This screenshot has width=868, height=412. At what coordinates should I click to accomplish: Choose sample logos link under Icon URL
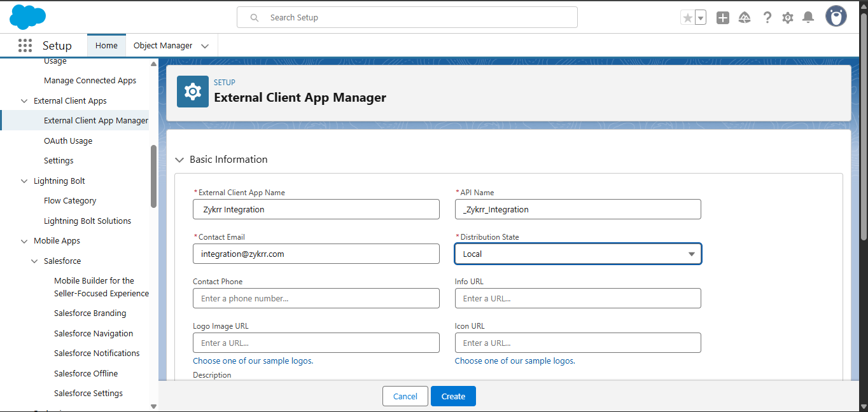515,361
